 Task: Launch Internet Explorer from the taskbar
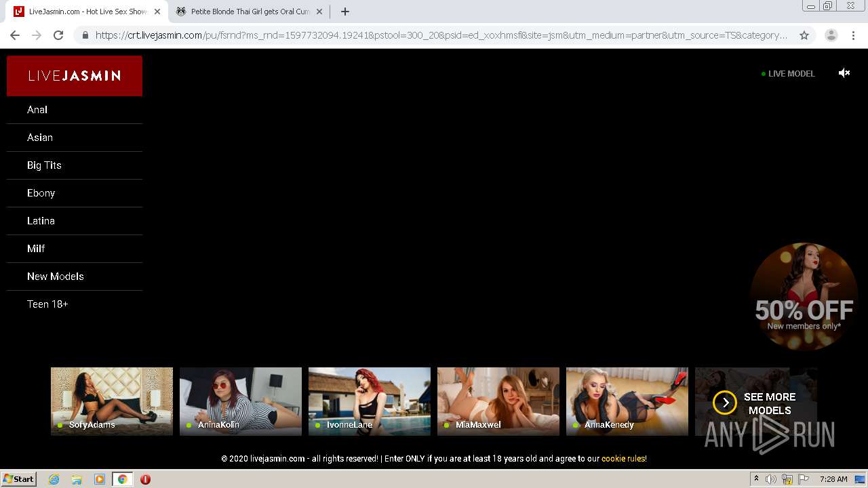tap(54, 479)
